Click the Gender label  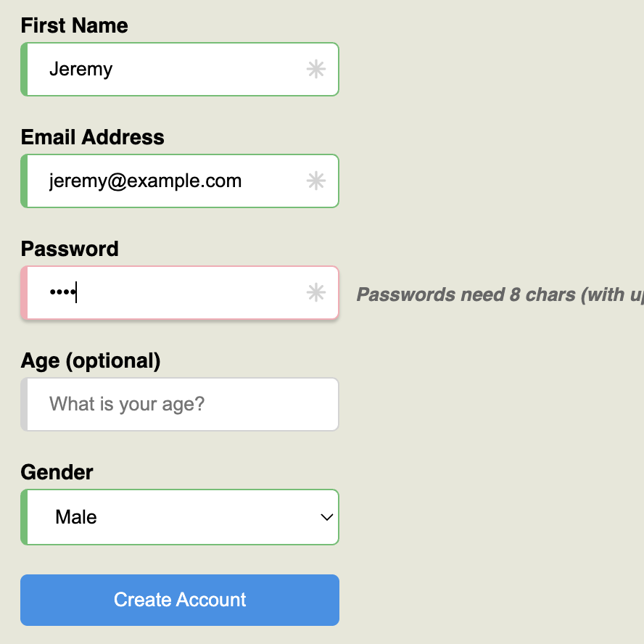[57, 472]
